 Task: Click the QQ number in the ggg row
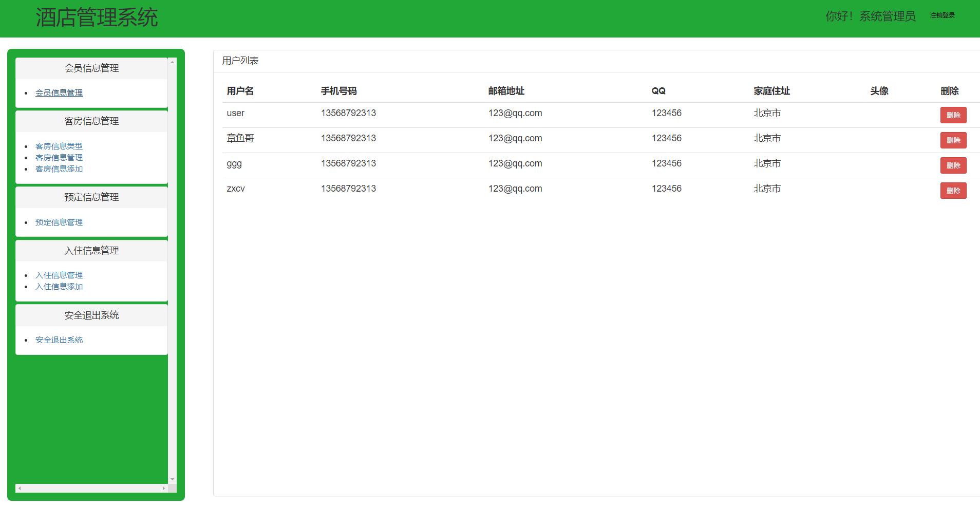click(667, 163)
